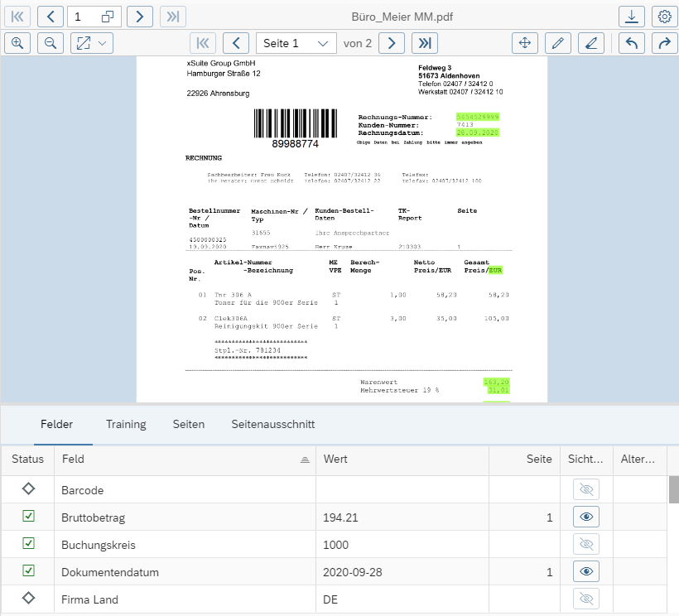Open the Seite 1 page dropdown
The width and height of the screenshot is (679, 616).
coord(296,43)
